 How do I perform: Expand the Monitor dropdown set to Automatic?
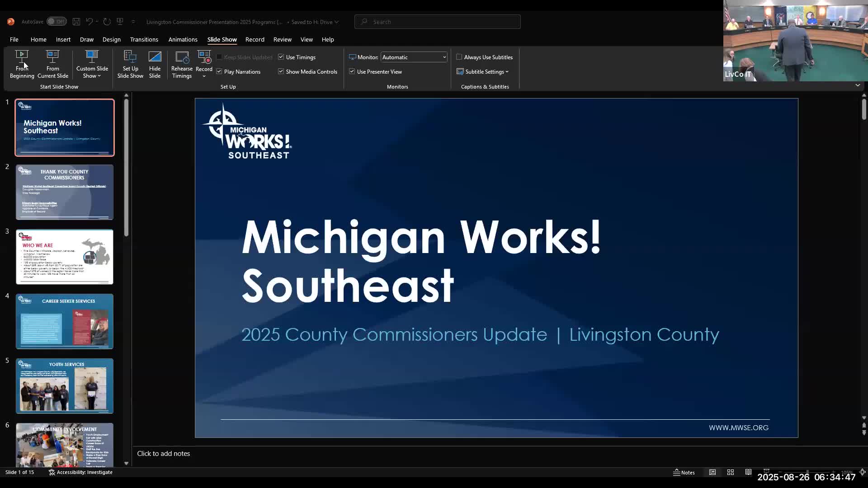444,57
